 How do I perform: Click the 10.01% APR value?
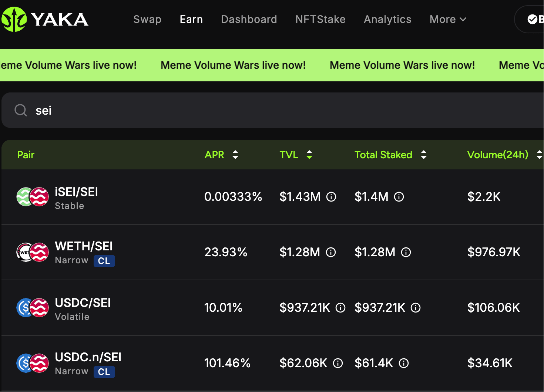223,308
